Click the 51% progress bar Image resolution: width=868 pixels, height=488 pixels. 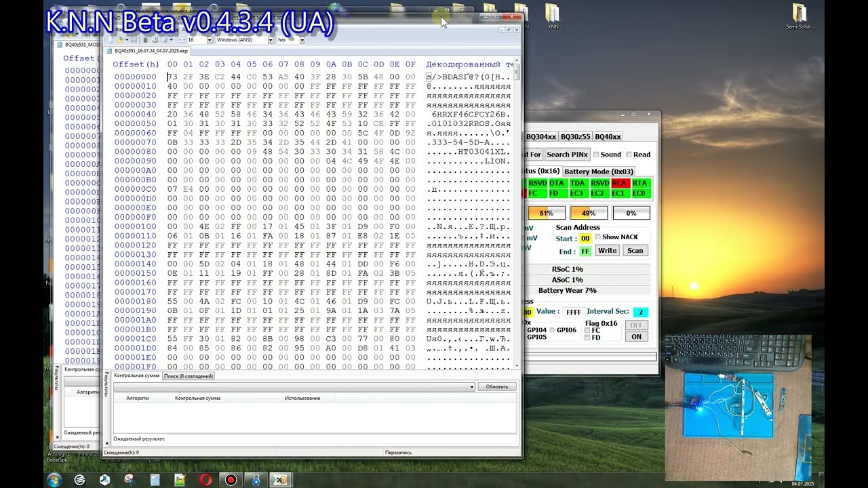click(x=547, y=213)
